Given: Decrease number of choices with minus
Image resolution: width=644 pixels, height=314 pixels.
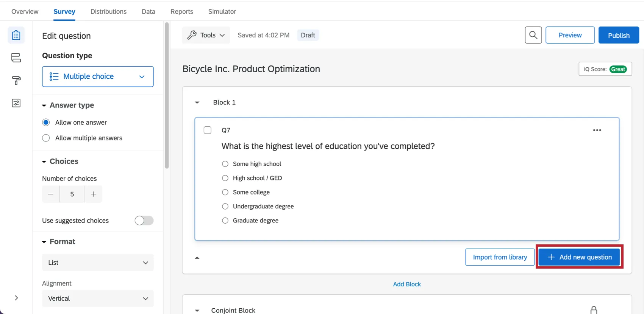Looking at the screenshot, I should pos(51,194).
